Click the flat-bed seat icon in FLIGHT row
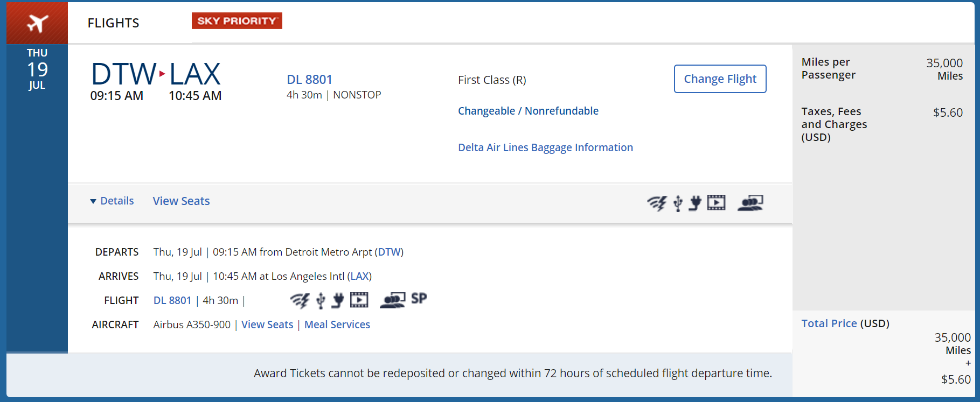The height and width of the screenshot is (402, 980). [392, 300]
